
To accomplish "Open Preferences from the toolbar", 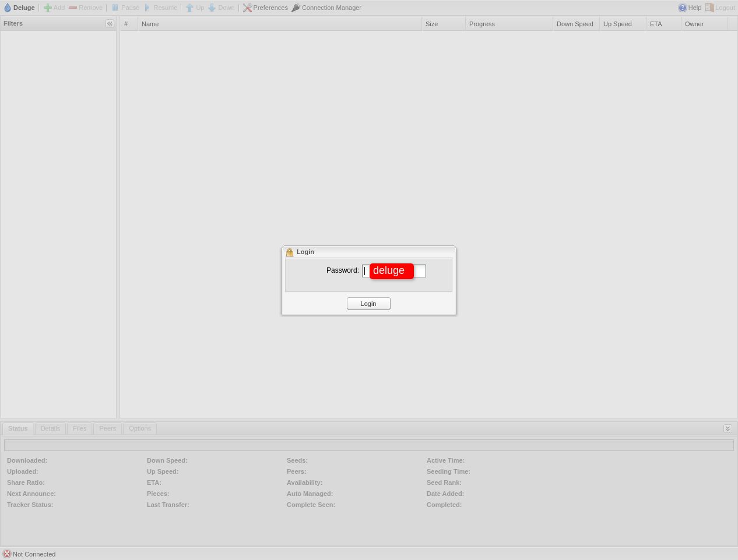I will point(265,8).
